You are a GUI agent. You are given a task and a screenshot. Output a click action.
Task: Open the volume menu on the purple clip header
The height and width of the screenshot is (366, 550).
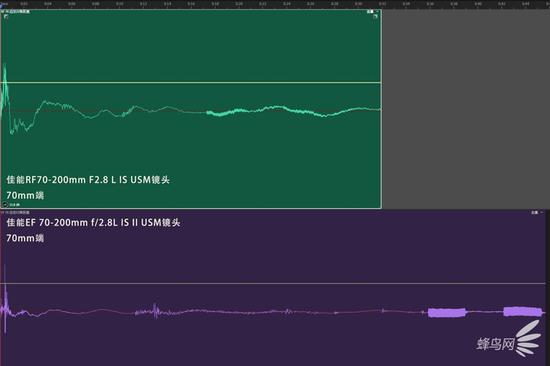tap(537, 212)
